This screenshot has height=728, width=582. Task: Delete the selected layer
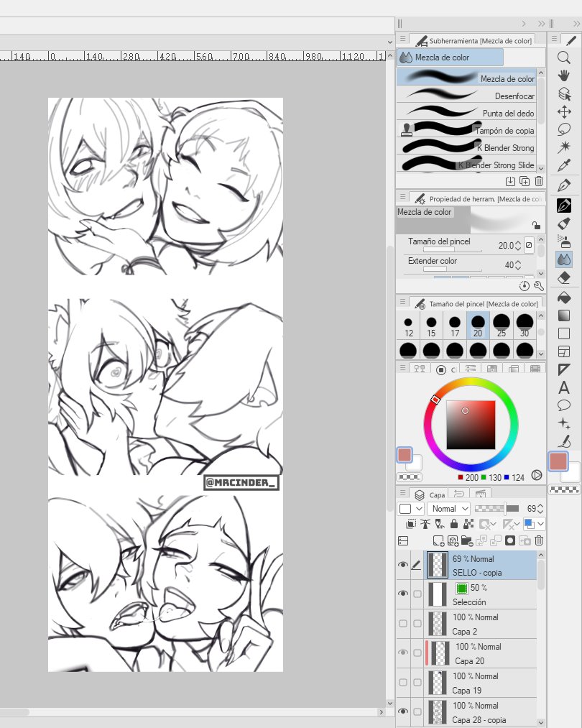coord(539,540)
